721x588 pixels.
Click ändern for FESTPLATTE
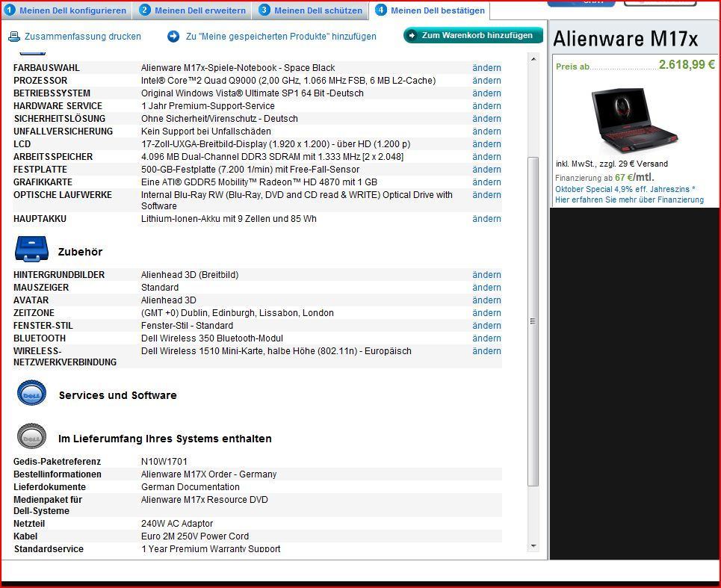pos(486,170)
